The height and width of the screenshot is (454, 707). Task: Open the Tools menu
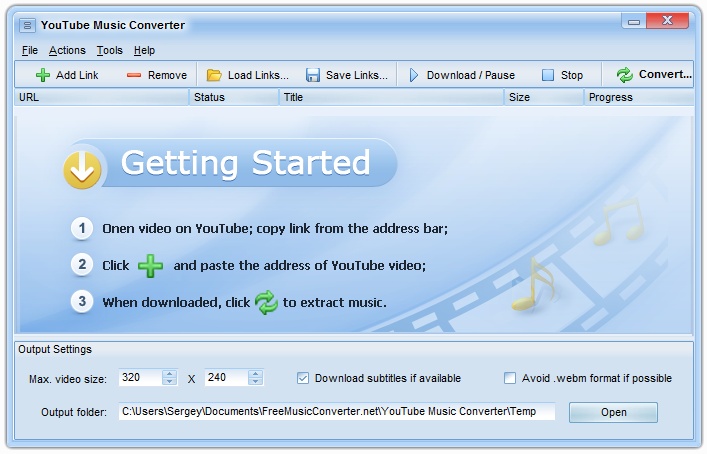[110, 50]
